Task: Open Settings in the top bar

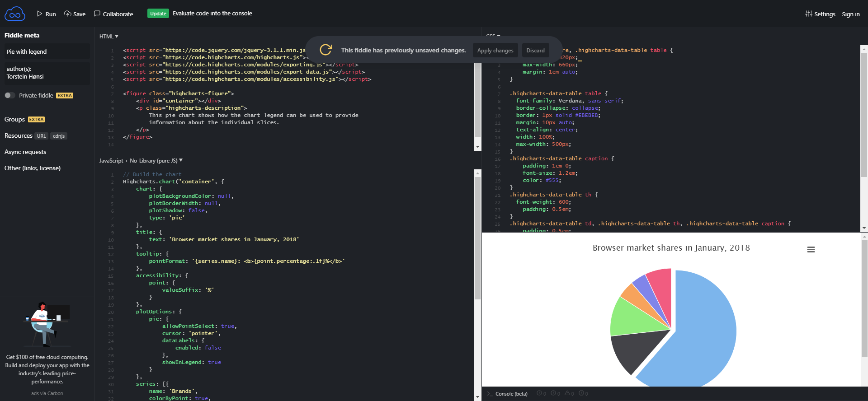Action: point(820,14)
